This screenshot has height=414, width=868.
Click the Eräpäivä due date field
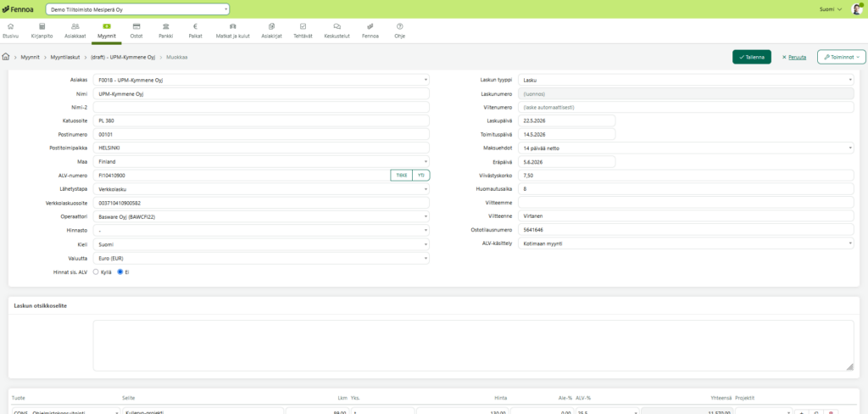[567, 161]
